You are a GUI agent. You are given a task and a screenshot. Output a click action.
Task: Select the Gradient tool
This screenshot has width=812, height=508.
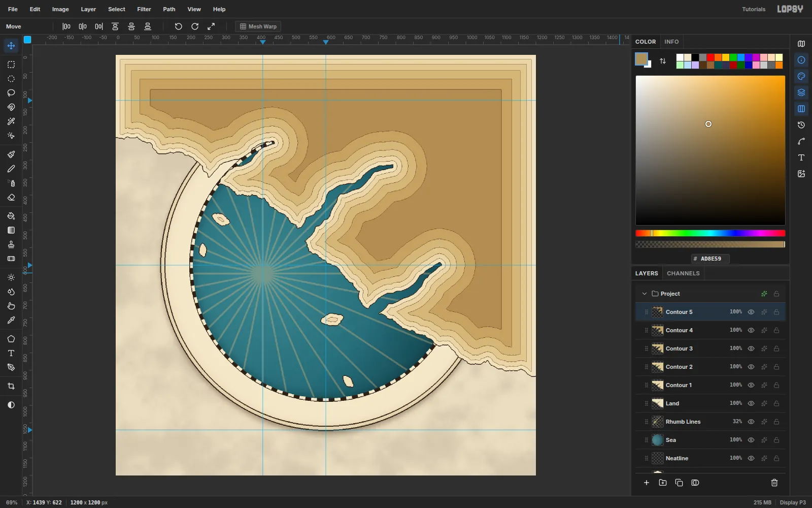tap(11, 230)
